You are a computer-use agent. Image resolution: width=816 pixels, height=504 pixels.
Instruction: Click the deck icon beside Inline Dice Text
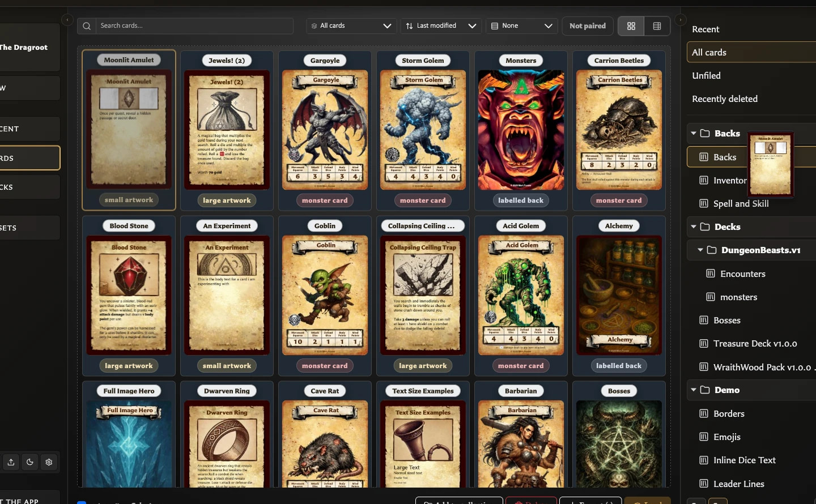(x=704, y=460)
